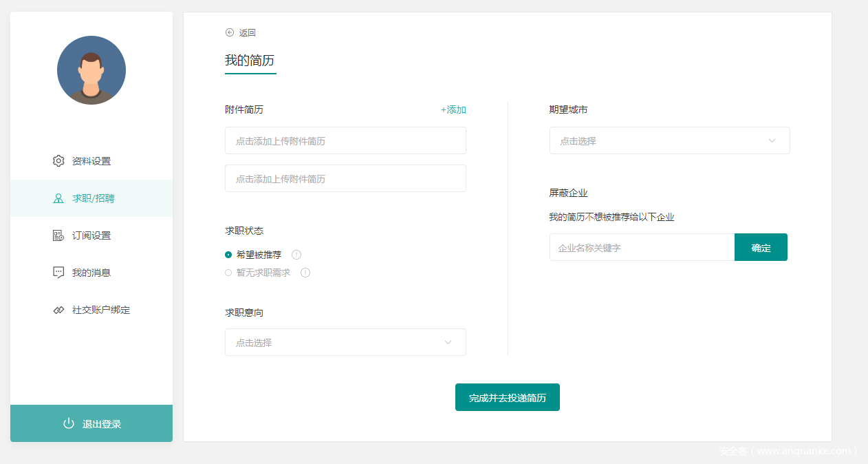Click the link icon beside 社交账户绑定

[58, 310]
